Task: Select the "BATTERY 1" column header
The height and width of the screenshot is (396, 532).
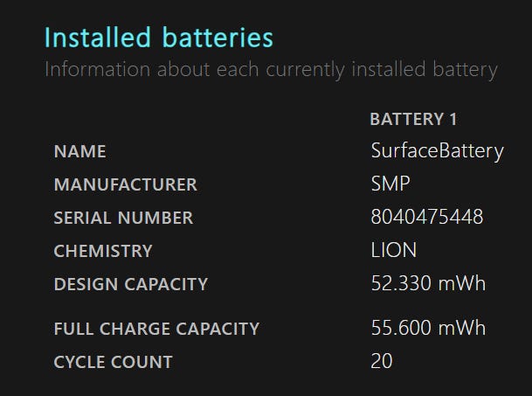Action: [x=413, y=119]
